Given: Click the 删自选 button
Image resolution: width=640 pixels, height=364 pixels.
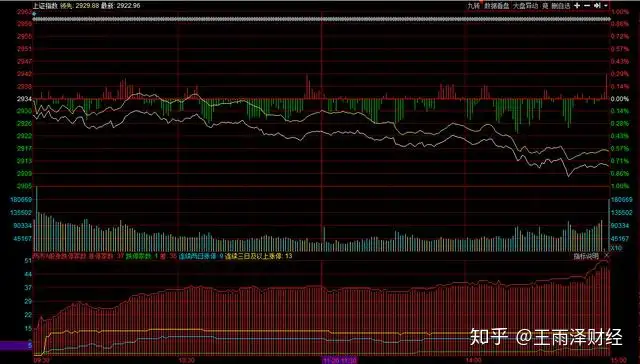Looking at the screenshot, I should (x=561, y=6).
